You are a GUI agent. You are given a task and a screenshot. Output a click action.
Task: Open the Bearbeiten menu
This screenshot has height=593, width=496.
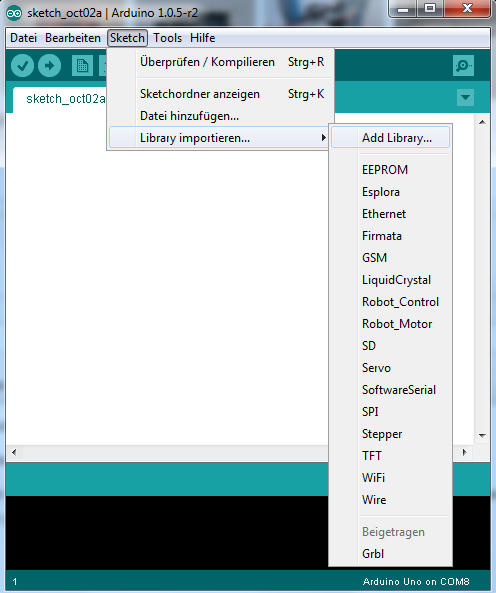(73, 38)
